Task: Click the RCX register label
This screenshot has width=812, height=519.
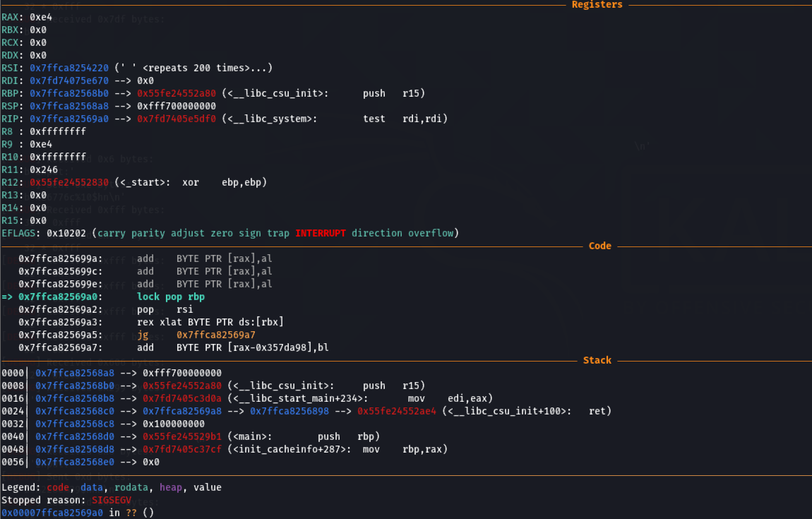Action: click(x=10, y=42)
